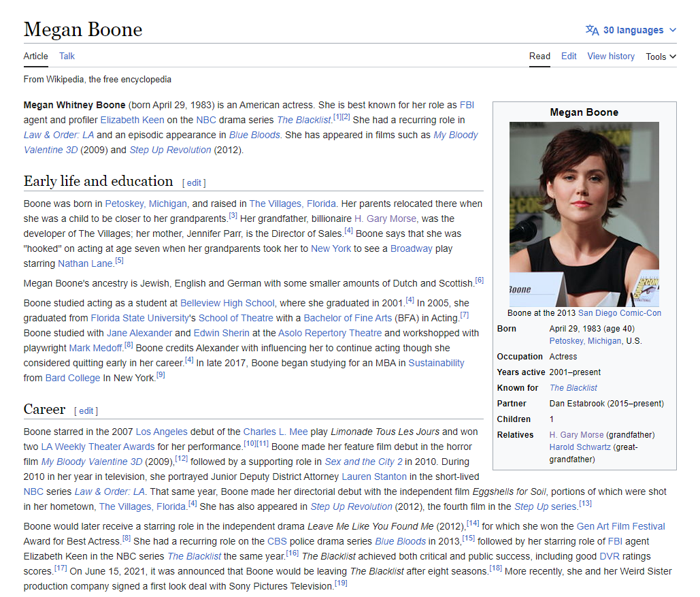Open the Belleview High School link
This screenshot has height=597, width=700.
pyautogui.click(x=227, y=303)
